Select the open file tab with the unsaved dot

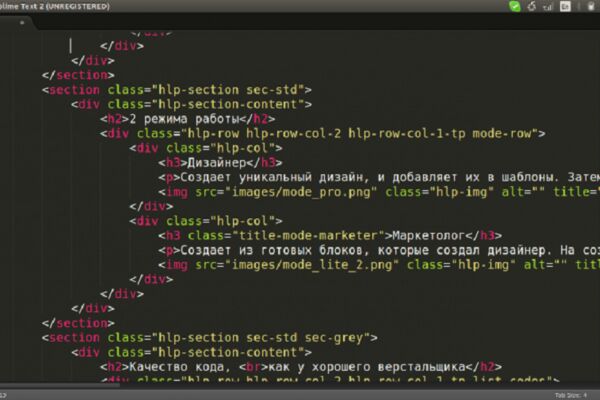[17, 23]
